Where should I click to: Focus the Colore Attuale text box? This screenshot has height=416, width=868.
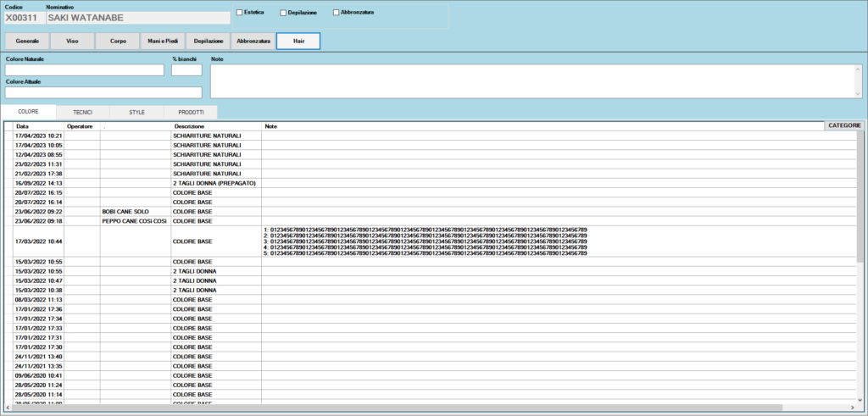point(103,92)
